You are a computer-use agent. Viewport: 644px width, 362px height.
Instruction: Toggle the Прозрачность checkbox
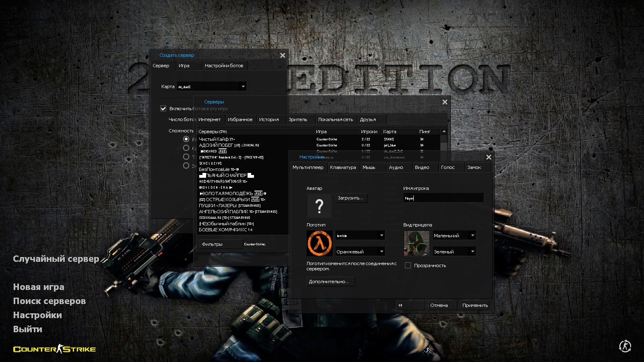click(x=408, y=265)
